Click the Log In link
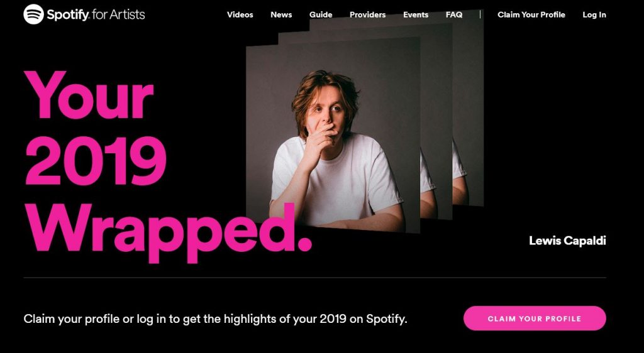Viewport: 644px width, 353px height. click(594, 14)
